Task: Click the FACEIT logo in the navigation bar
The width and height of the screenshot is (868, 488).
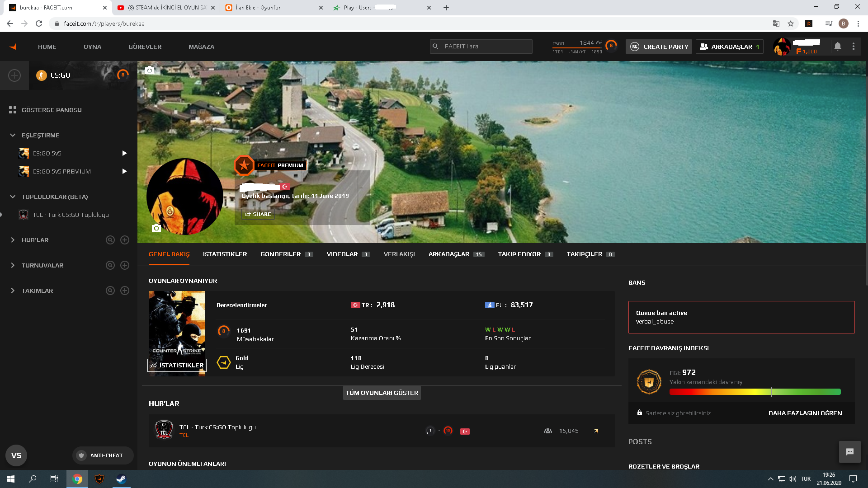Action: [x=13, y=47]
